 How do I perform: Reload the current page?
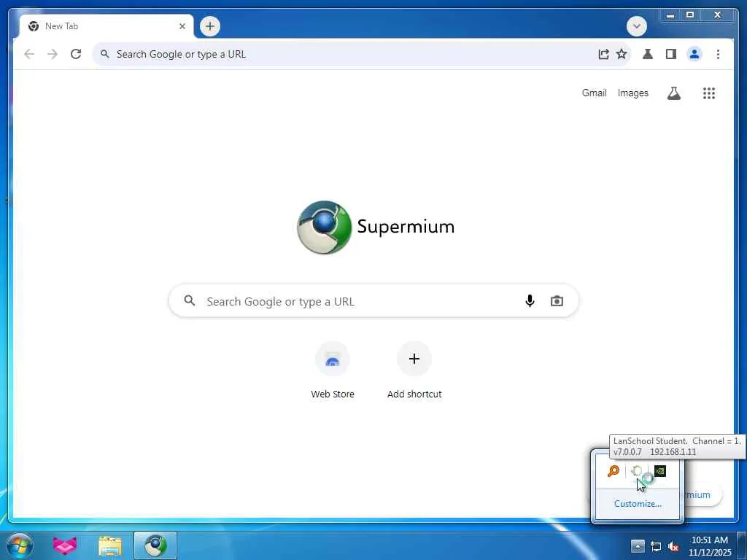[x=76, y=54]
